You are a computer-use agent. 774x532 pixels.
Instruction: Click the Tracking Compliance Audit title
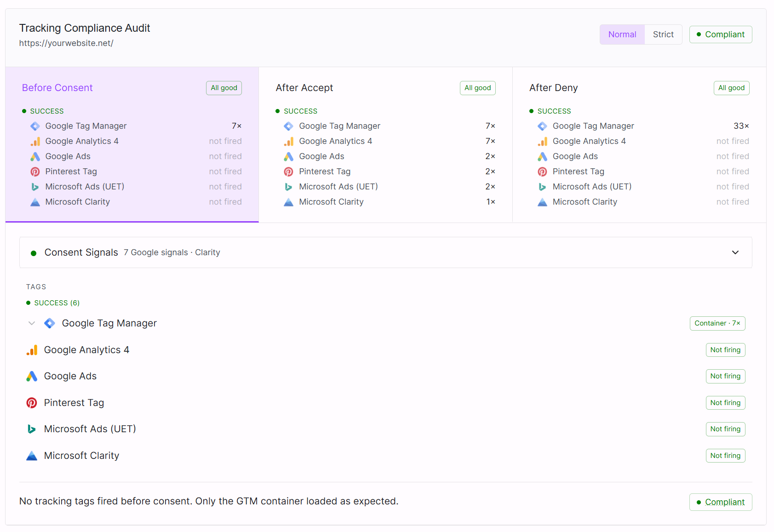(x=85, y=28)
